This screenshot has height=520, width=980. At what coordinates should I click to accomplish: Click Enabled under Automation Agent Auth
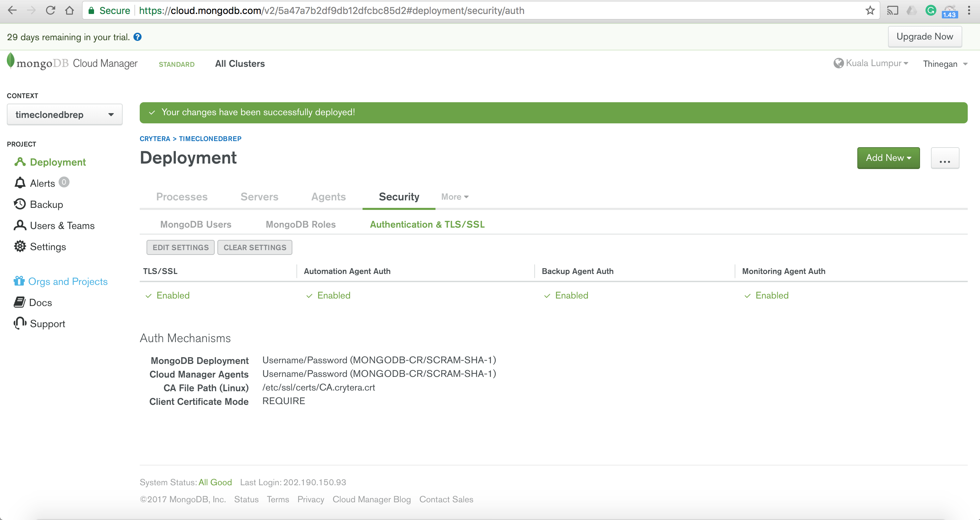334,295
